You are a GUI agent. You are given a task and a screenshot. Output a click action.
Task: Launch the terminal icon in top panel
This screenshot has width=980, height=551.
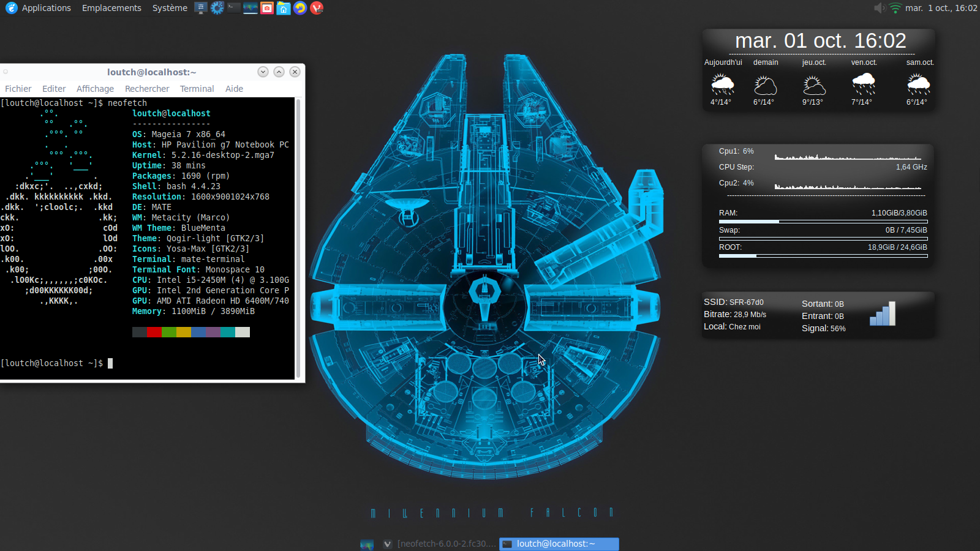(x=234, y=8)
